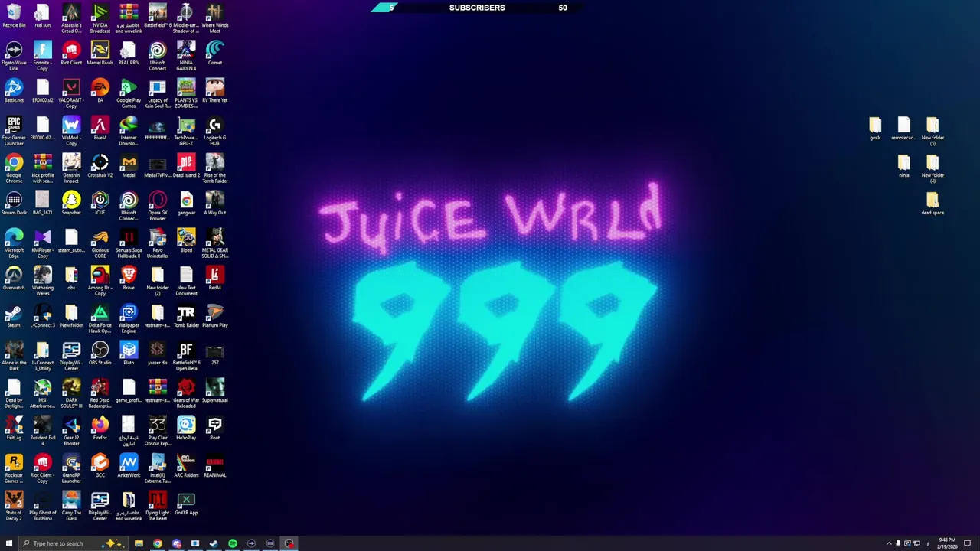
Task: Select the Plarium Play icon
Action: (x=215, y=316)
